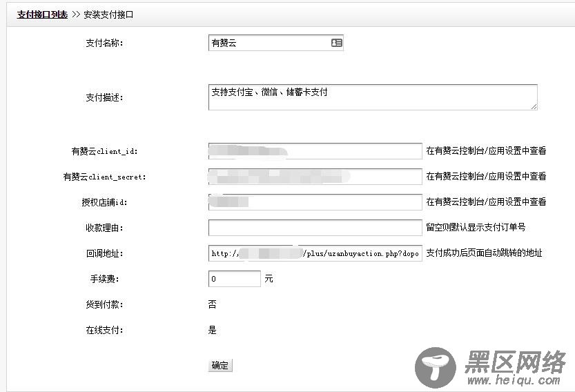Click the 回调地址 URL input field
The height and width of the screenshot is (392, 575).
(x=315, y=253)
